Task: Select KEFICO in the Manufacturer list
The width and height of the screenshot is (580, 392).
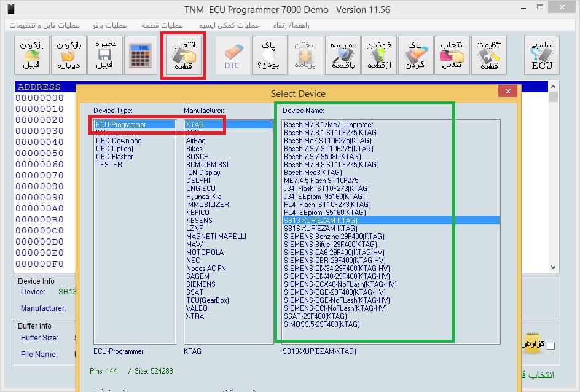Action: (197, 213)
